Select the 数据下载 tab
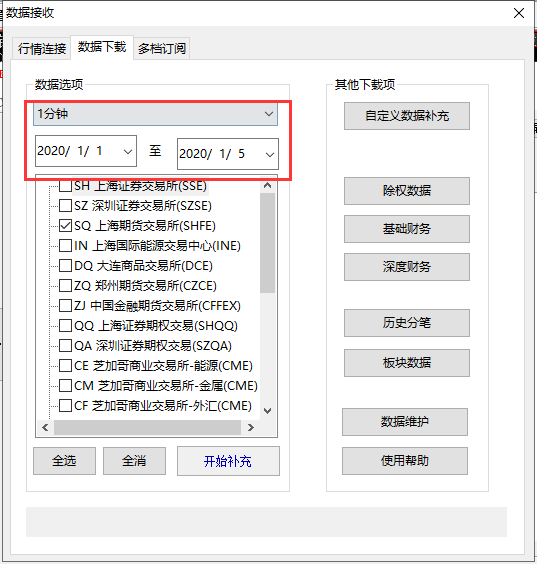 point(102,47)
